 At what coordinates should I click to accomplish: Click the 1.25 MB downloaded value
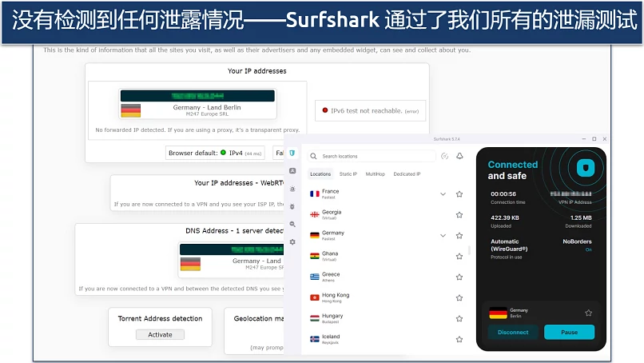(x=581, y=218)
